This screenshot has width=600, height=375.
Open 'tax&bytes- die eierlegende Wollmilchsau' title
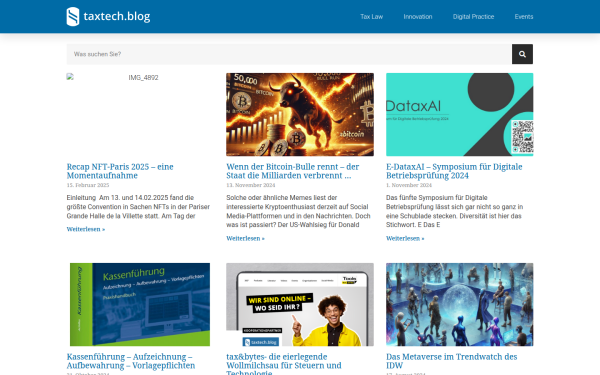pyautogui.click(x=284, y=364)
